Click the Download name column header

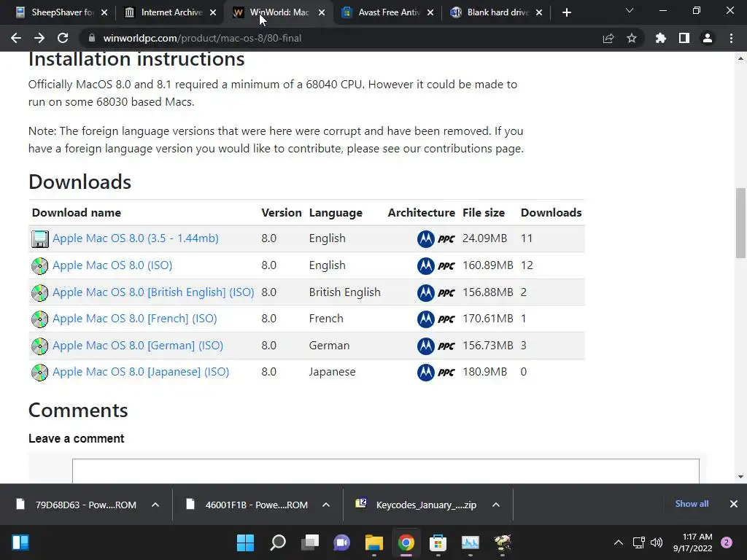point(76,212)
